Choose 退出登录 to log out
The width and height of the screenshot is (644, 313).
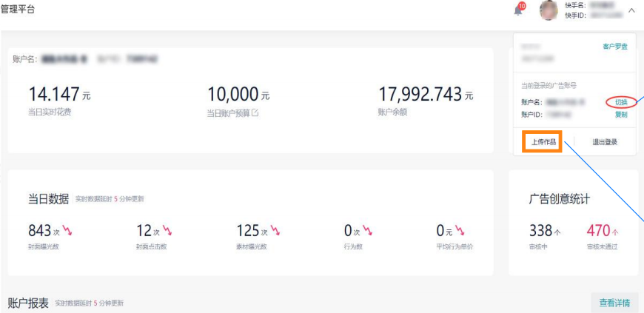(x=605, y=142)
